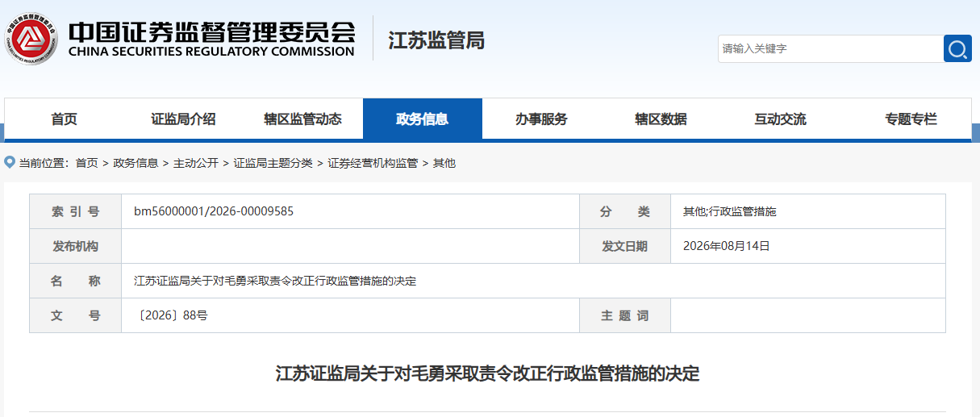Screen dimensions: 980x417
Task: Click the CSRC red emblem logo
Action: (32, 39)
